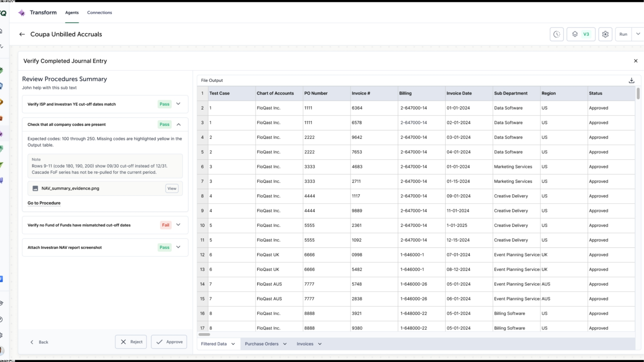This screenshot has height=362, width=644.
Task: Download the File Output table
Action: pos(631,80)
